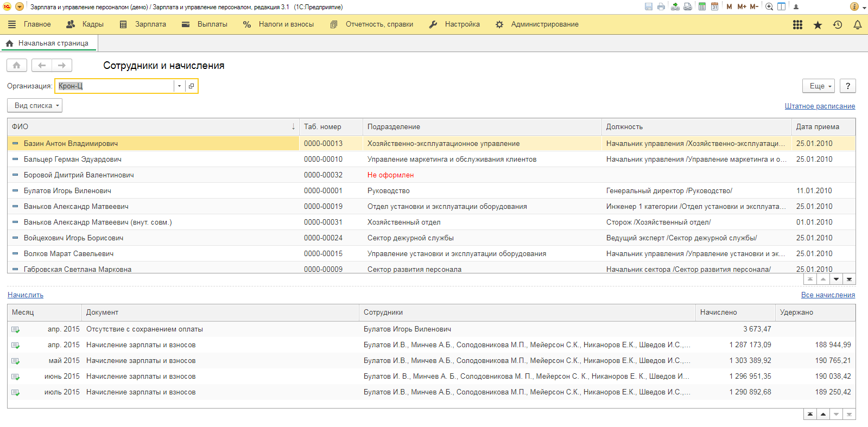The height and width of the screenshot is (427, 868).
Task: Open Favorites star icon
Action: [818, 24]
